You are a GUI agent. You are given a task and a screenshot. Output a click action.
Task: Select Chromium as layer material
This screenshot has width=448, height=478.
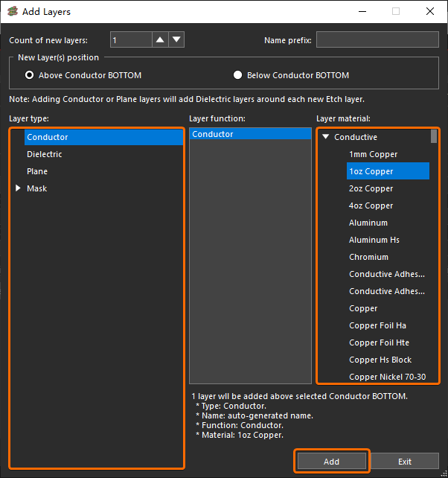tap(368, 257)
